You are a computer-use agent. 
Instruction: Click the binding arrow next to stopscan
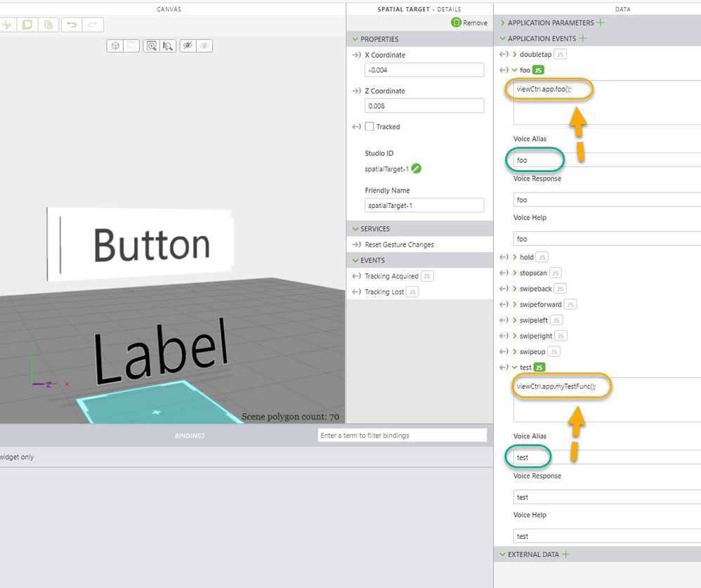pyautogui.click(x=504, y=273)
